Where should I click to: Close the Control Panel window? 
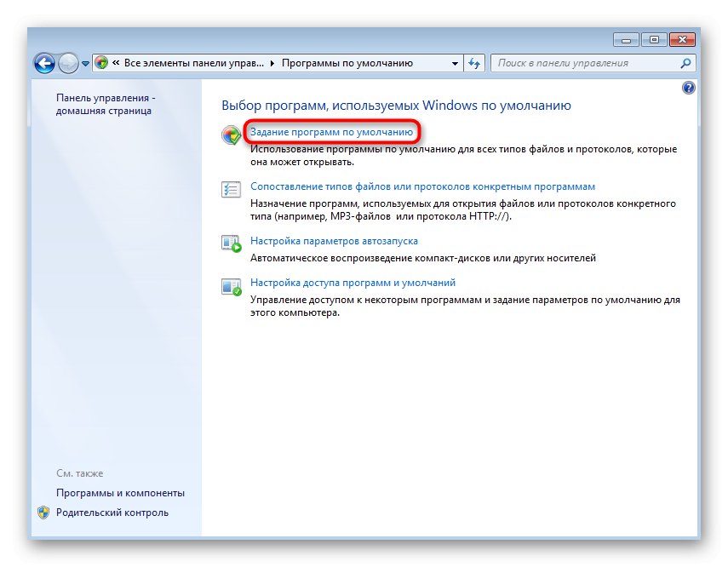682,40
